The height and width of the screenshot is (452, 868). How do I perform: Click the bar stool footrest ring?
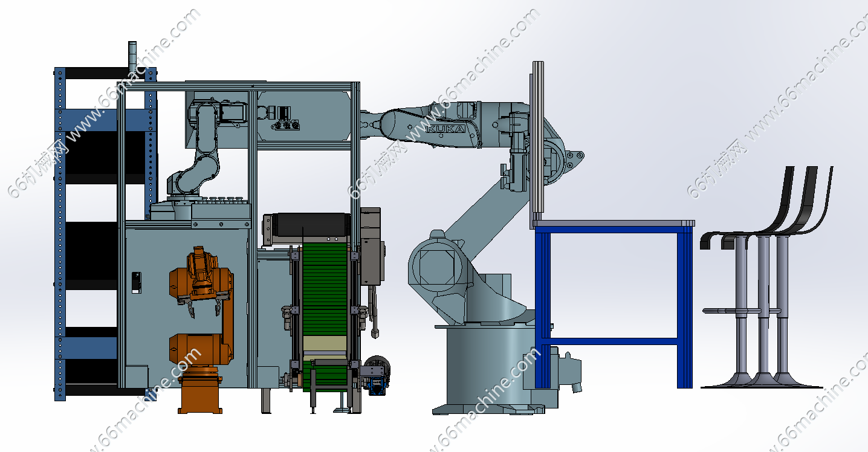point(741,311)
